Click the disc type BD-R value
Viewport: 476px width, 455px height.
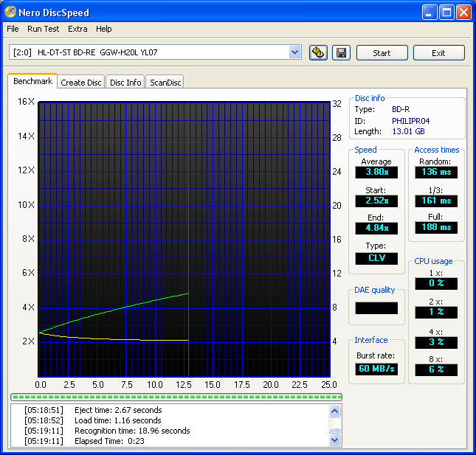[401, 109]
